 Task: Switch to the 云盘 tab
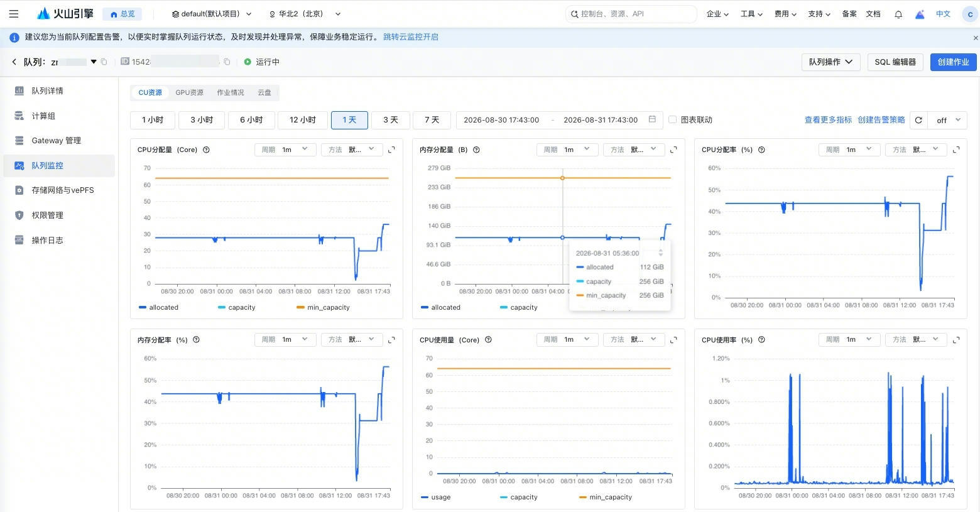coord(264,92)
